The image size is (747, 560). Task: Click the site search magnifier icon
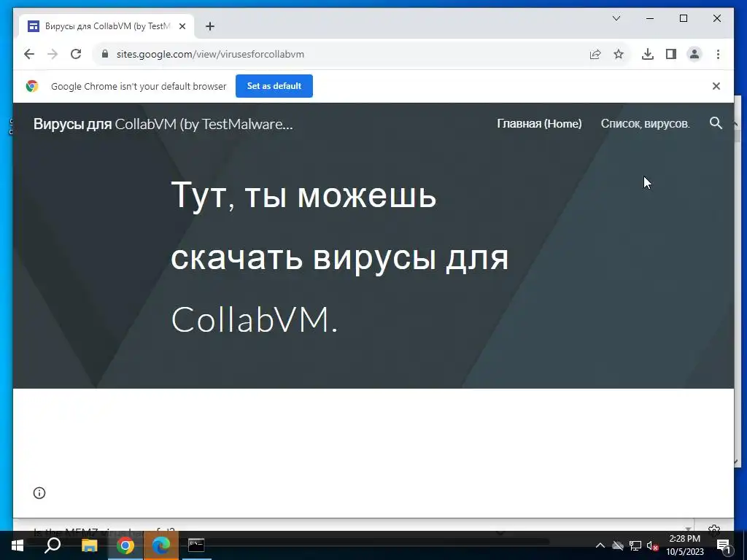tap(716, 123)
